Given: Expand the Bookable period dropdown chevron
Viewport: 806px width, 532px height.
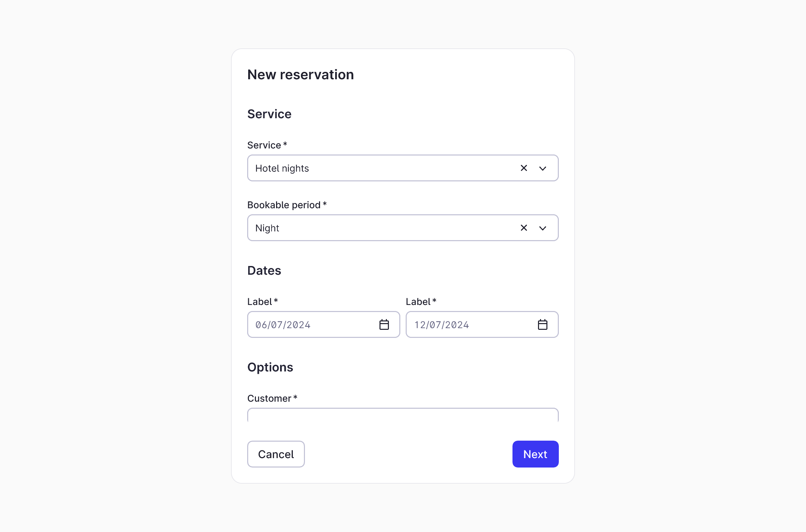Looking at the screenshot, I should tap(543, 228).
